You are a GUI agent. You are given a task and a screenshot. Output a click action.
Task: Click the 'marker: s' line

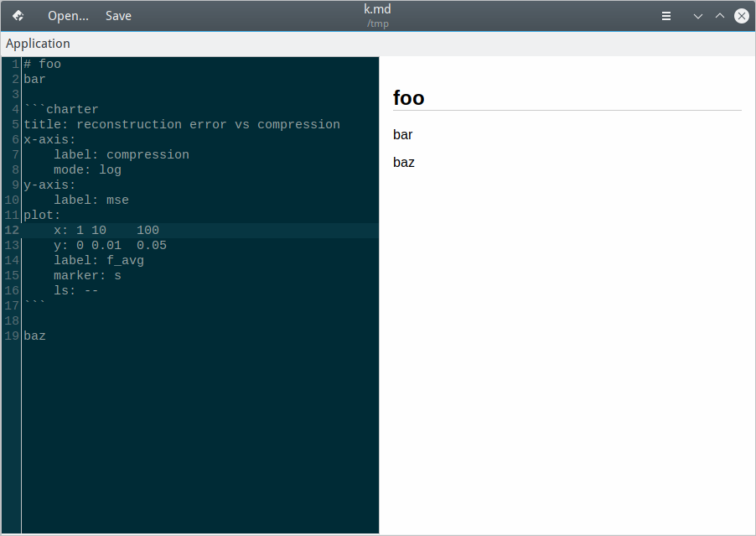[x=87, y=275]
